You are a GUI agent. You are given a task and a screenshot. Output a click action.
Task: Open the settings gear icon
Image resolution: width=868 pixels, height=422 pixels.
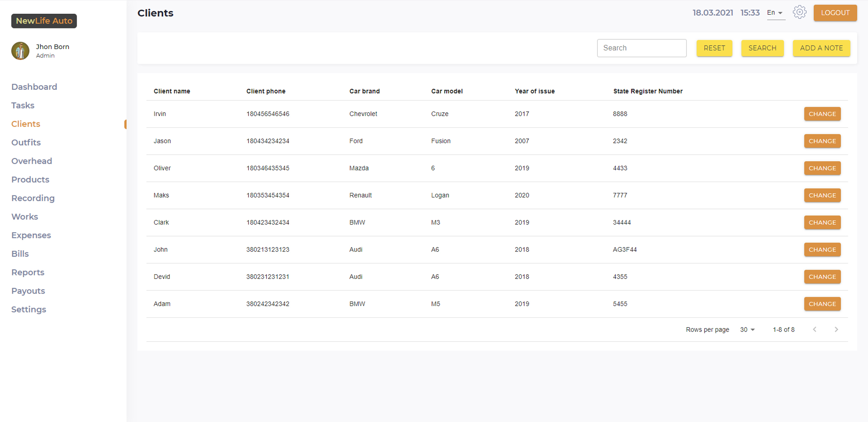tap(799, 13)
